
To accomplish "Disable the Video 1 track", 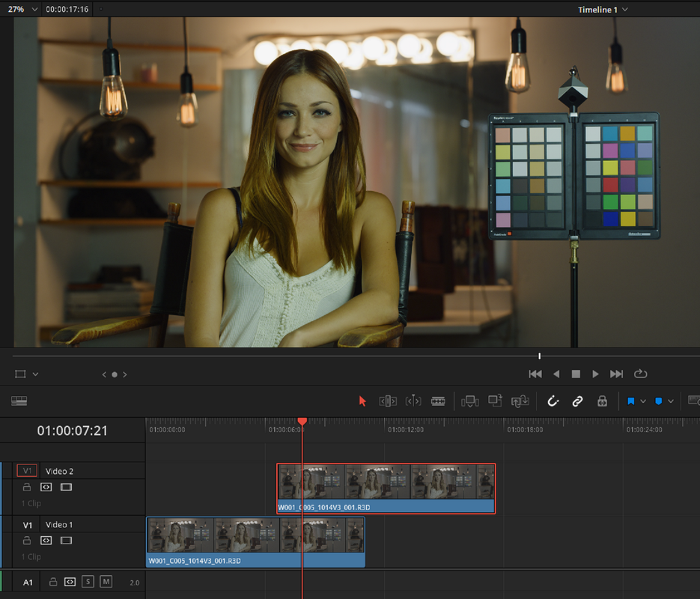I will tap(66, 541).
